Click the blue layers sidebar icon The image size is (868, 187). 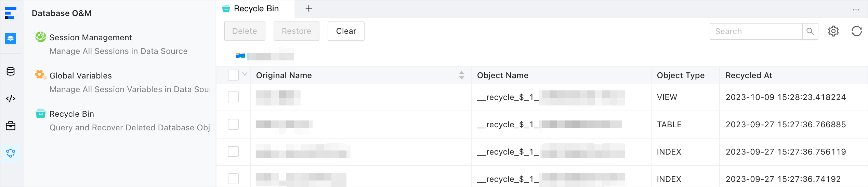coord(11,38)
